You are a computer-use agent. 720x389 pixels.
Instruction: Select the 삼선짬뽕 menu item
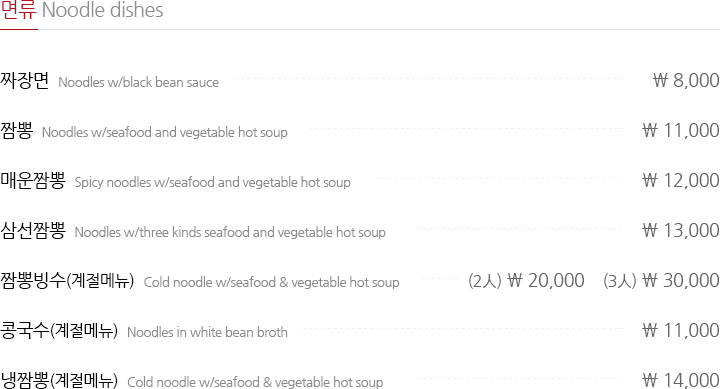pos(33,231)
